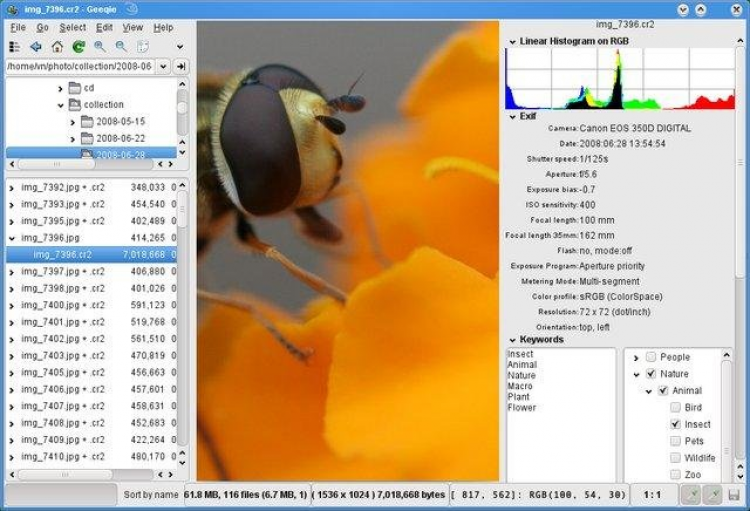Viewport: 750px width, 511px height.
Task: Click the blue Back arrow icon
Action: pos(36,46)
